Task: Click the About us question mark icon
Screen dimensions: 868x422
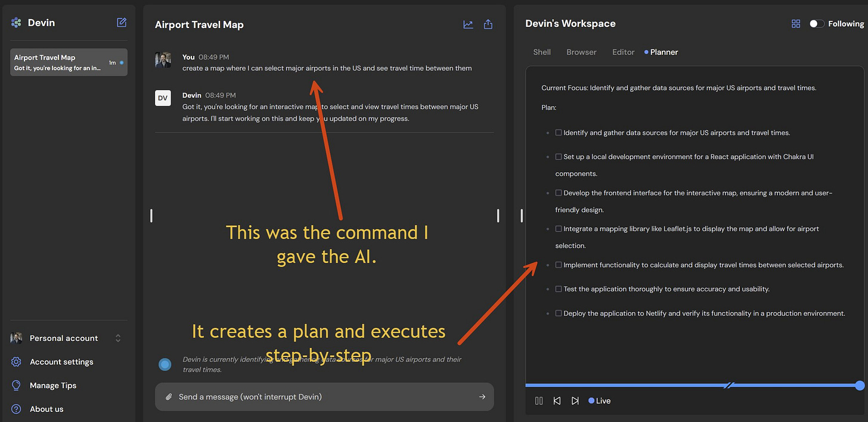Action: (x=16, y=409)
